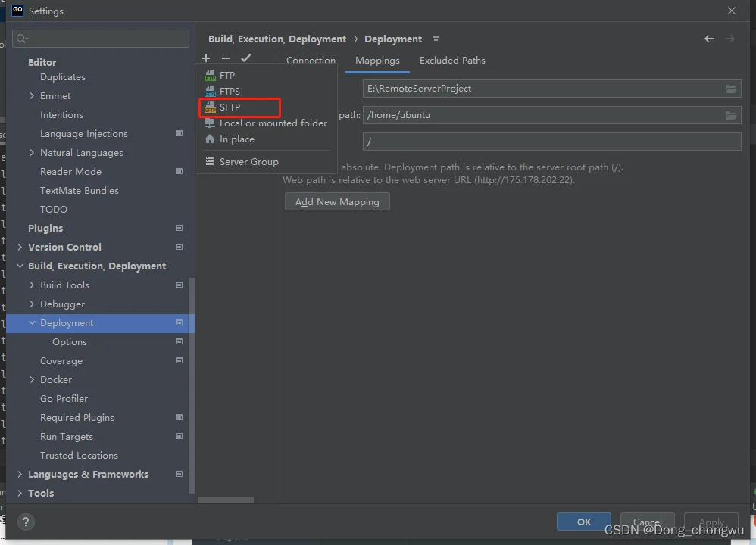
Task: Open help question mark icon
Action: tap(26, 522)
